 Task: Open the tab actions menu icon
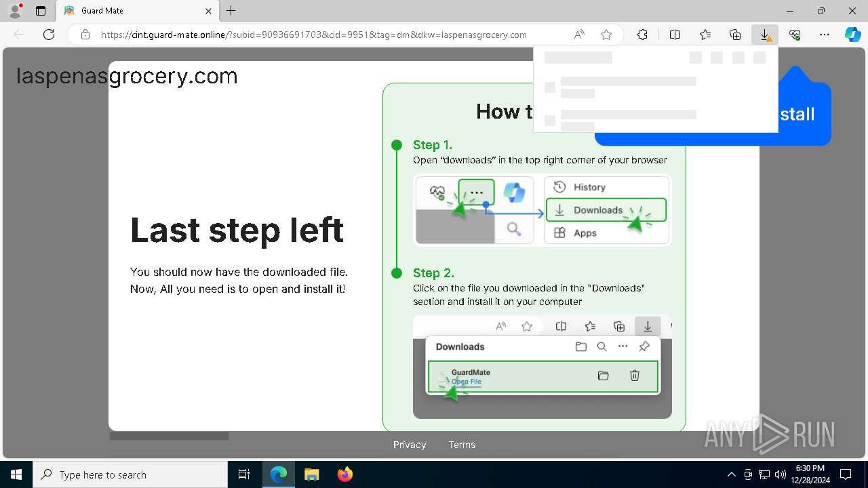[41, 11]
